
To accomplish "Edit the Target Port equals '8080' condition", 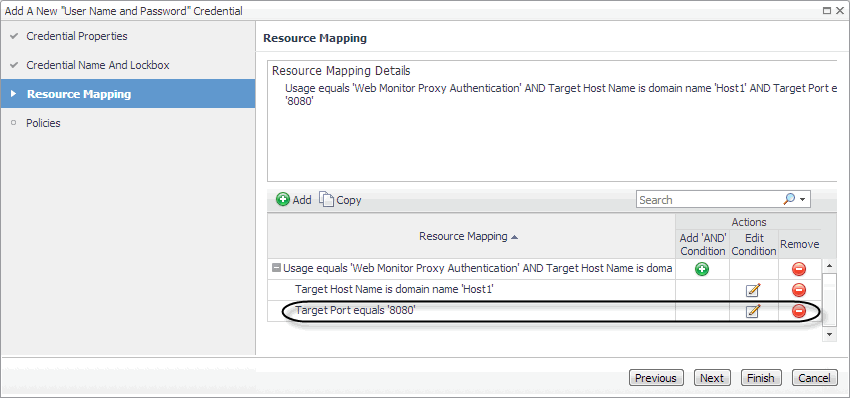I will click(753, 311).
